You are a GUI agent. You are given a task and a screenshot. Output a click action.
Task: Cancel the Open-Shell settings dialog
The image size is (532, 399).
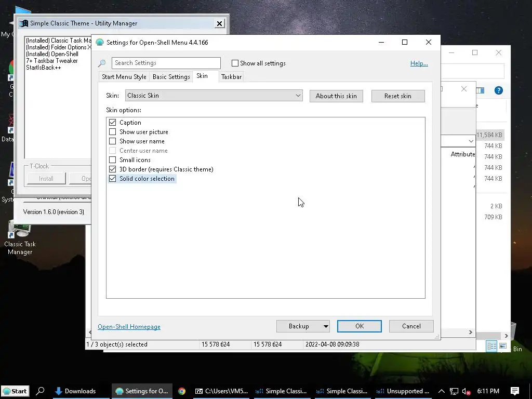411,326
